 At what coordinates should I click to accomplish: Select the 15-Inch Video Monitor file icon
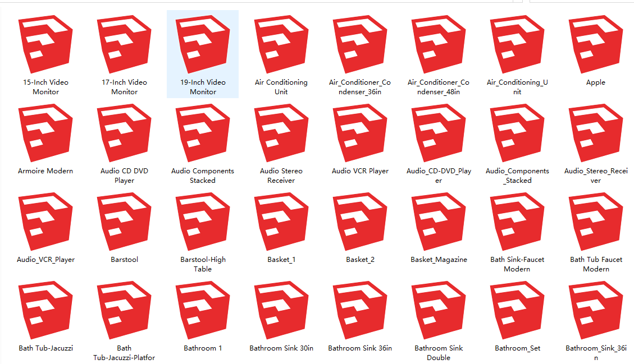[45, 44]
